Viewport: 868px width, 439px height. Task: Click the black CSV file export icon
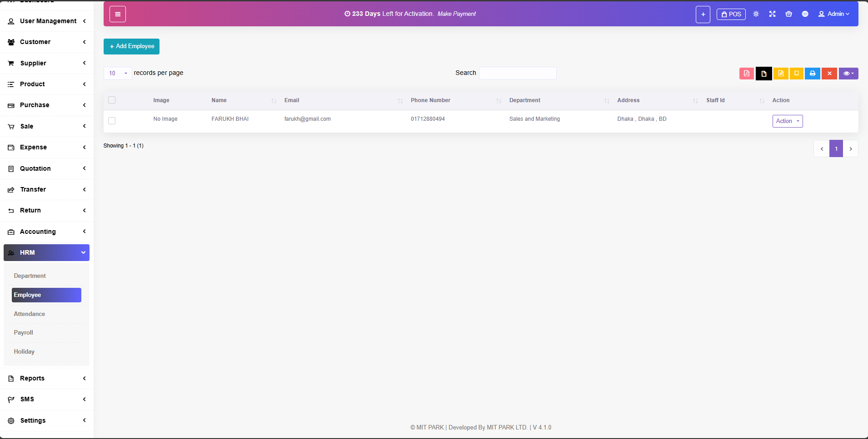[x=763, y=74]
